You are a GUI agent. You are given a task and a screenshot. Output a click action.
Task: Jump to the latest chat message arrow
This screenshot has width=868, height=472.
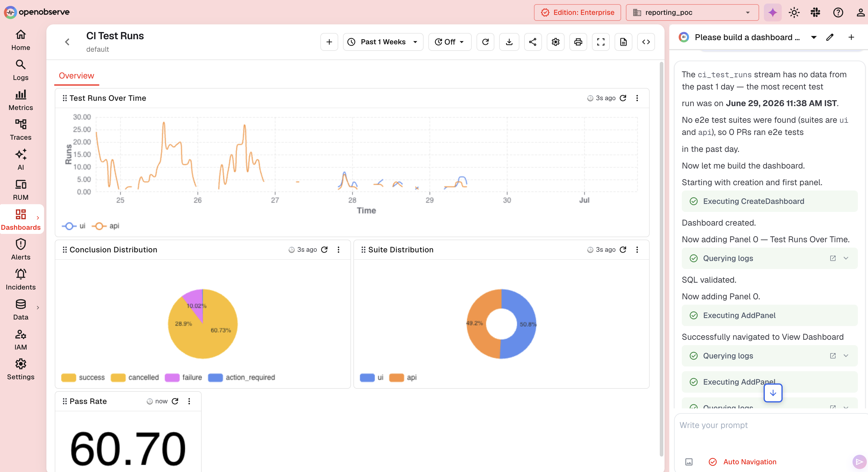773,393
